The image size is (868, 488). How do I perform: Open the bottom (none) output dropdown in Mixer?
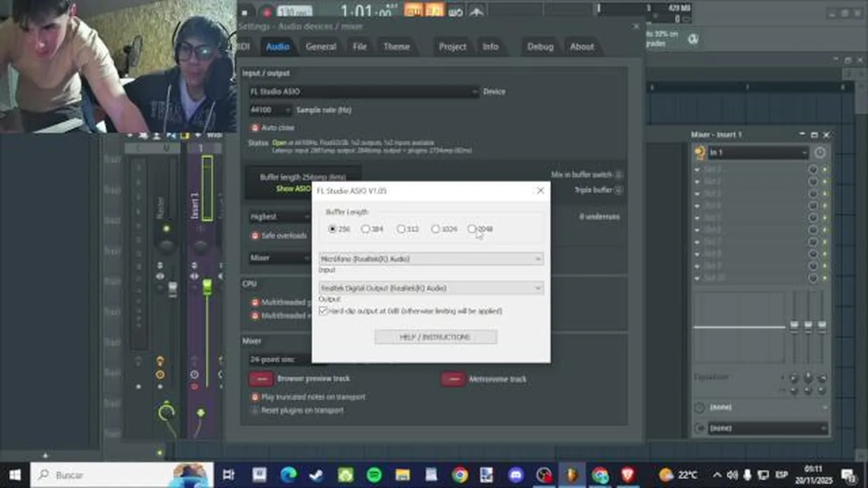(x=768, y=428)
